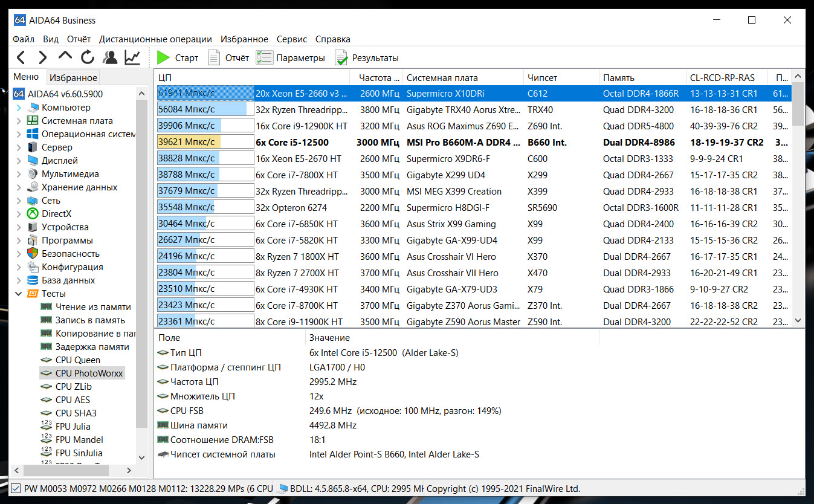Screen dimensions: 814x504
Task: Refresh using the circular arrow icon
Action: point(88,57)
